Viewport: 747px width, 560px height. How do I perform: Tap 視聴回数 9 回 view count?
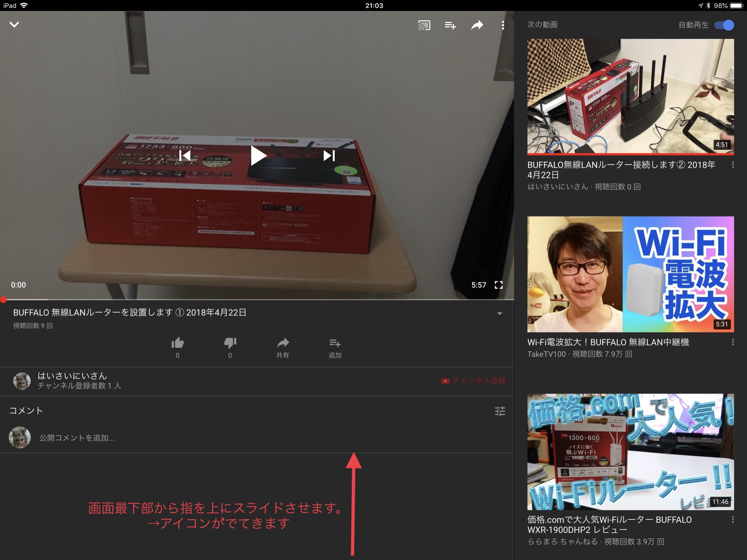tap(33, 326)
